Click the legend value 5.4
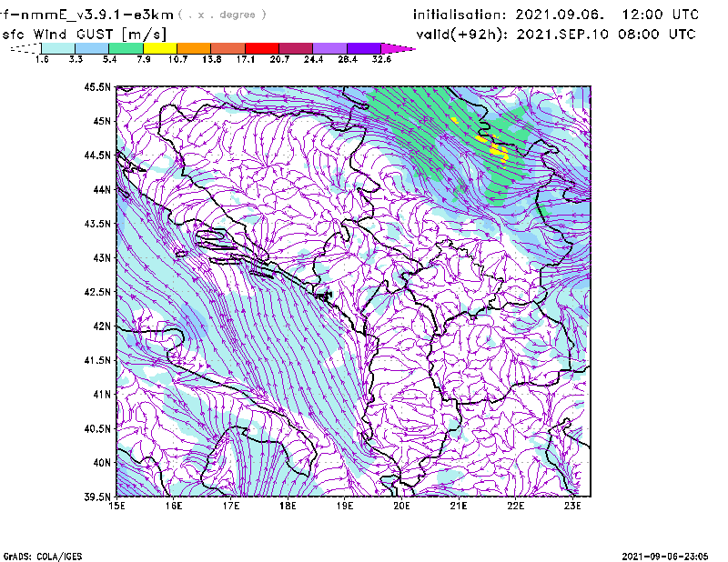 [109, 59]
